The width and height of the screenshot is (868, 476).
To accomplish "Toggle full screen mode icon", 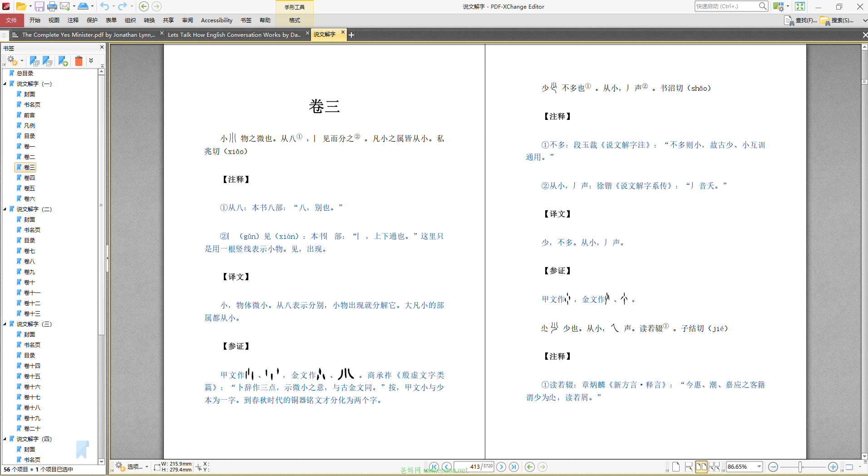I will pos(800,6).
